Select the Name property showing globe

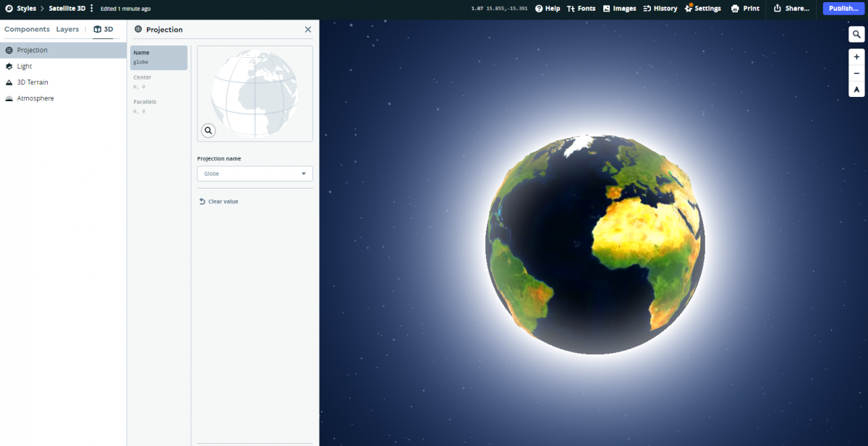point(158,57)
